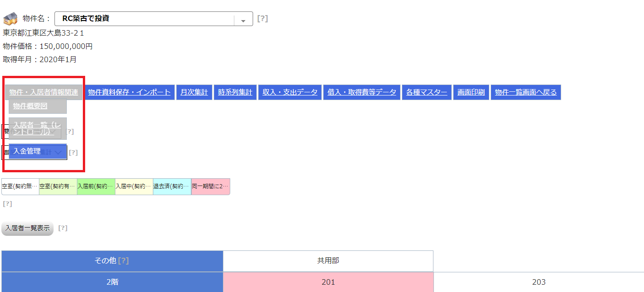This screenshot has width=644, height=292.
Task: Go to 月次集計
Action: [x=194, y=92]
